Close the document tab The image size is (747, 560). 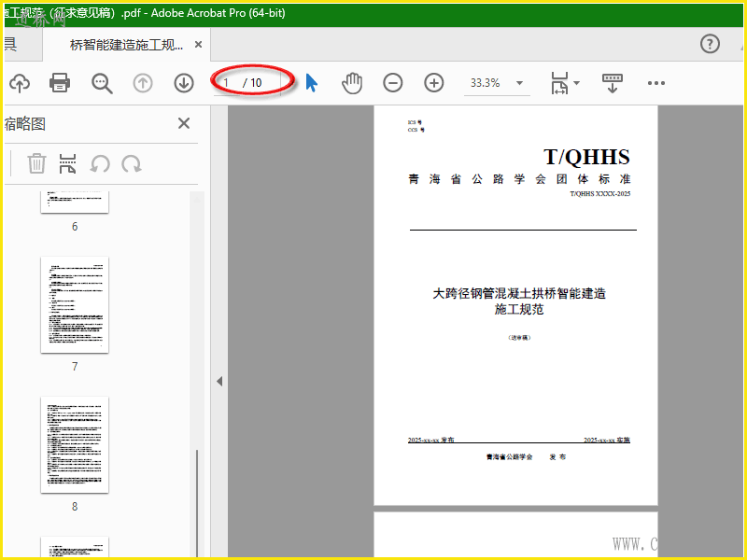pos(199,45)
